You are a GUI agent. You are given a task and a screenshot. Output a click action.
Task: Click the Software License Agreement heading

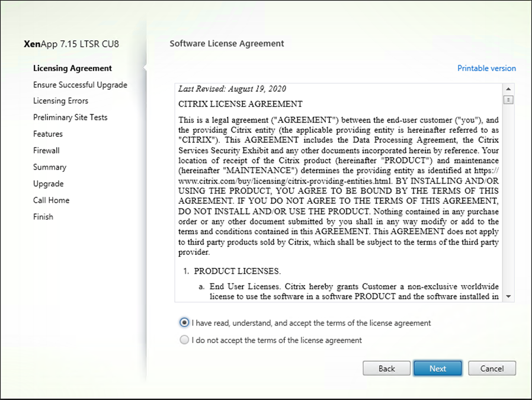point(227,44)
